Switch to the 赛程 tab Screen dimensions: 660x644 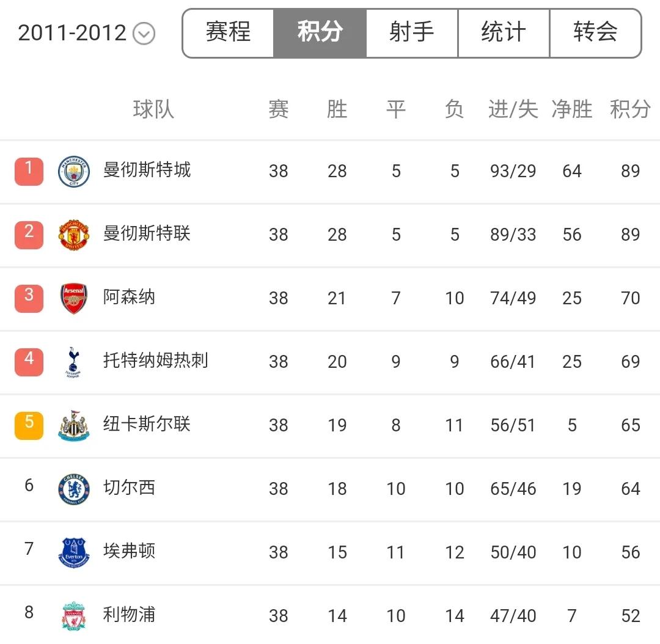click(x=229, y=33)
